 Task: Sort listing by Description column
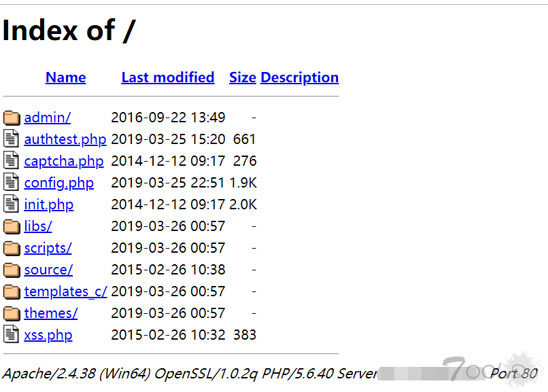pyautogui.click(x=299, y=77)
